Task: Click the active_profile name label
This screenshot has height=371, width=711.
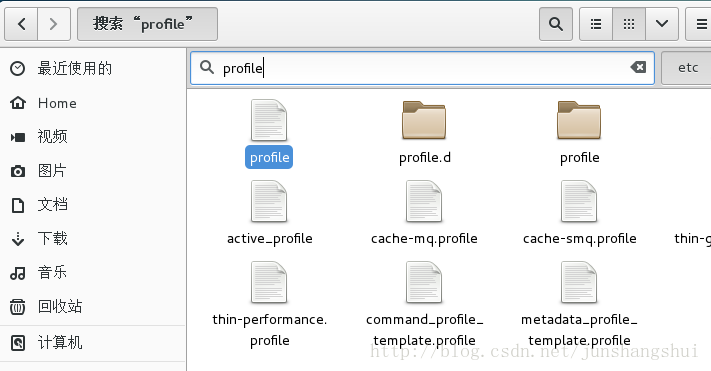Action: [270, 239]
